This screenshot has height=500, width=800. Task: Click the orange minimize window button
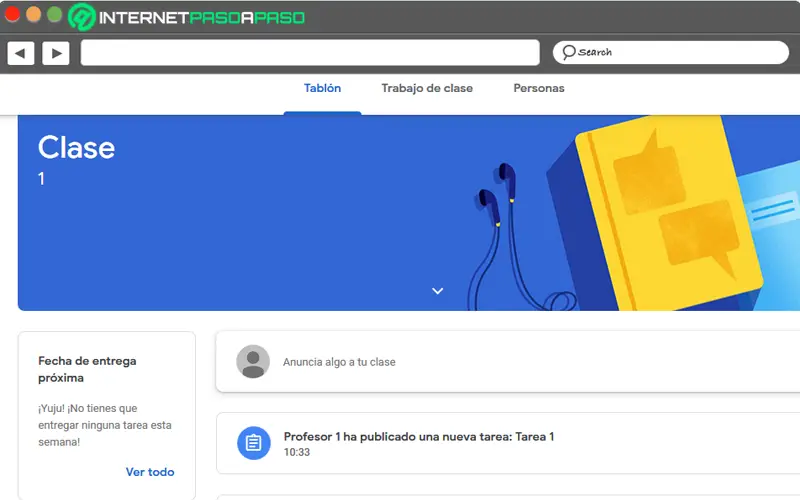[33, 14]
